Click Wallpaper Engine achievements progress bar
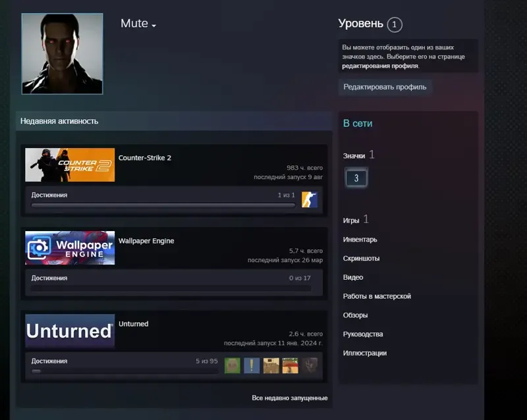Viewport: 527px width, 420px height. [x=171, y=288]
